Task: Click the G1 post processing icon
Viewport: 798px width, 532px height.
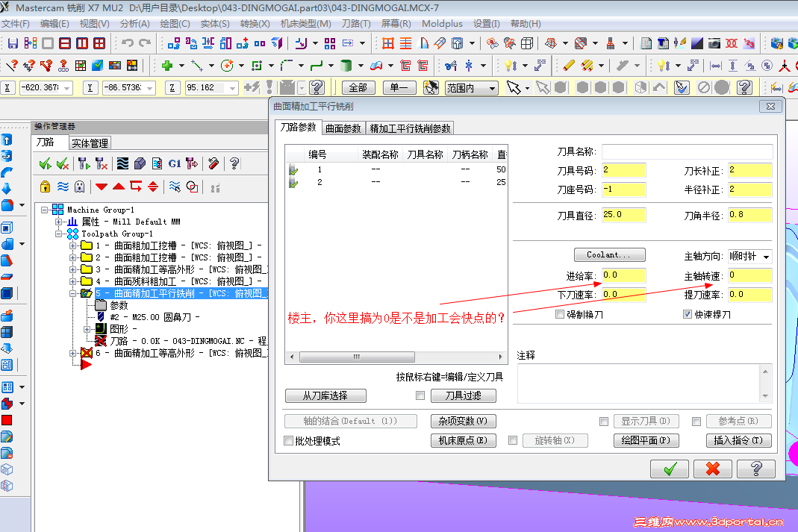Action: pyautogui.click(x=175, y=163)
